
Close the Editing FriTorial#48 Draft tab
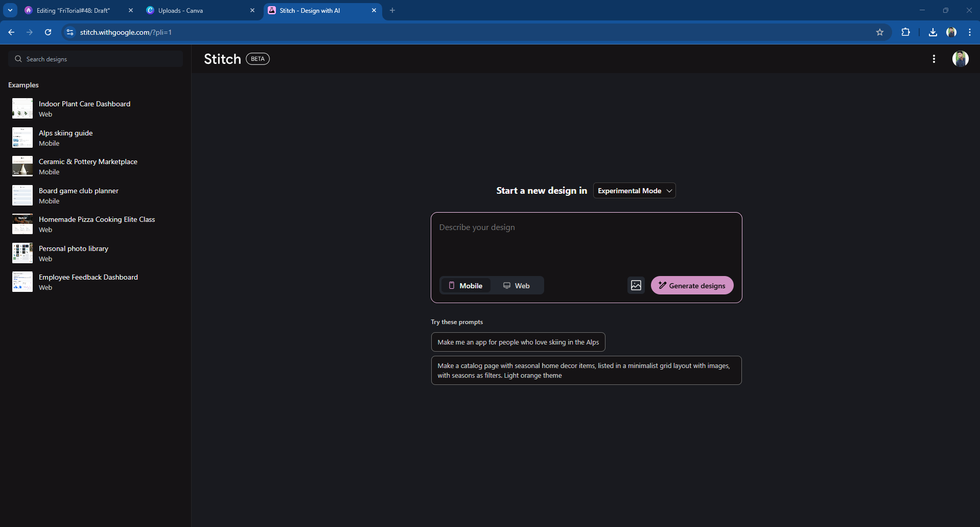131,10
